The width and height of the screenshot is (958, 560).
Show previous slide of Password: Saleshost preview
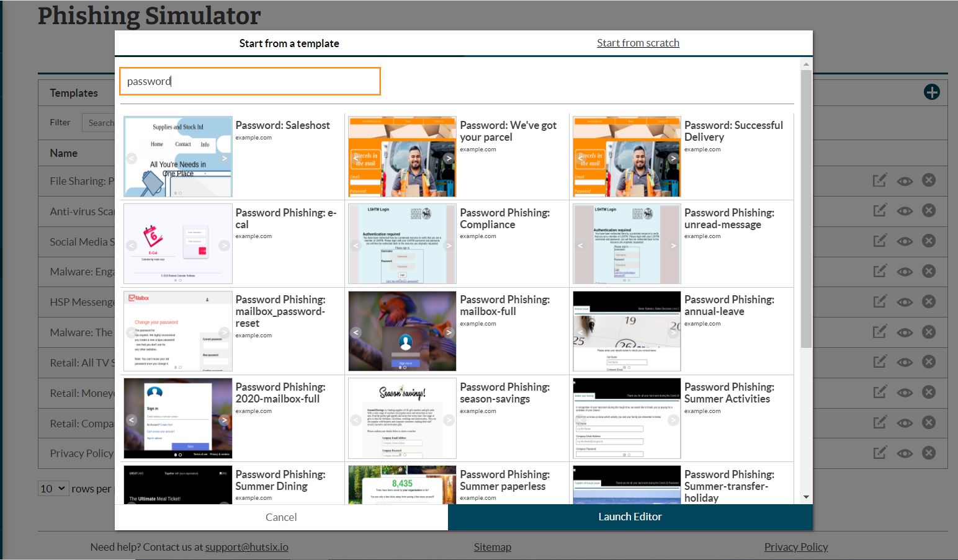(132, 158)
